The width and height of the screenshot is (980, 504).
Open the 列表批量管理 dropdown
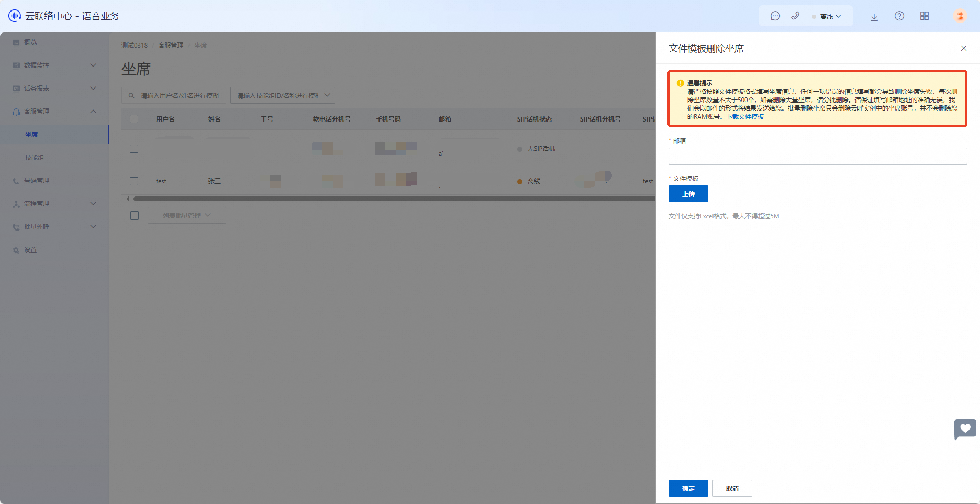[x=187, y=215]
